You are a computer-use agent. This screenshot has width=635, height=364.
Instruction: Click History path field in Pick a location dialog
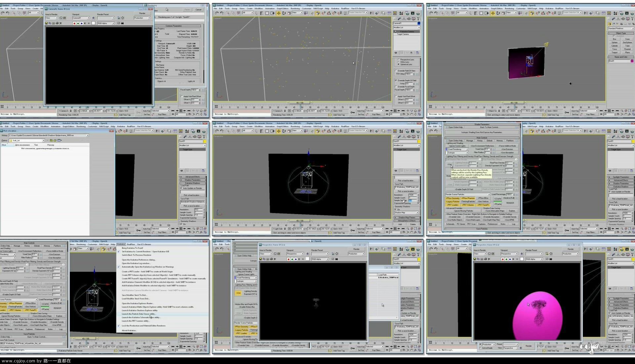coord(49,135)
